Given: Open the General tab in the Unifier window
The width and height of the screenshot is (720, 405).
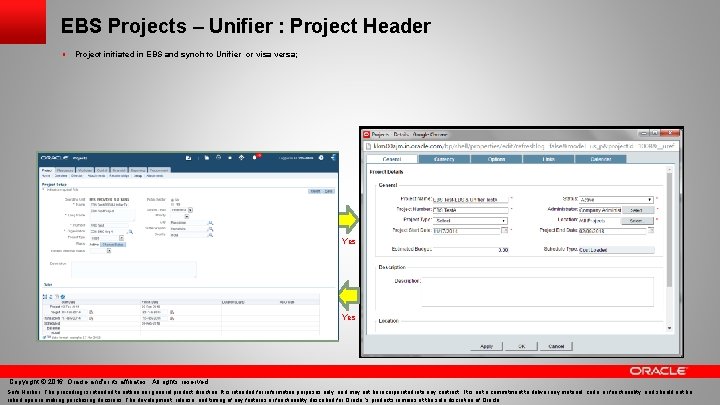Looking at the screenshot, I should (392, 159).
